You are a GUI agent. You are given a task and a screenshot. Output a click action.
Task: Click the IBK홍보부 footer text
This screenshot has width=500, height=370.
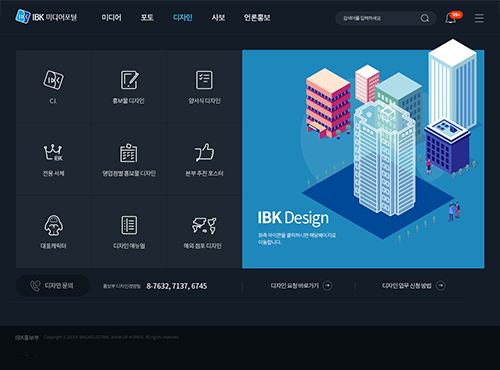[x=27, y=338]
